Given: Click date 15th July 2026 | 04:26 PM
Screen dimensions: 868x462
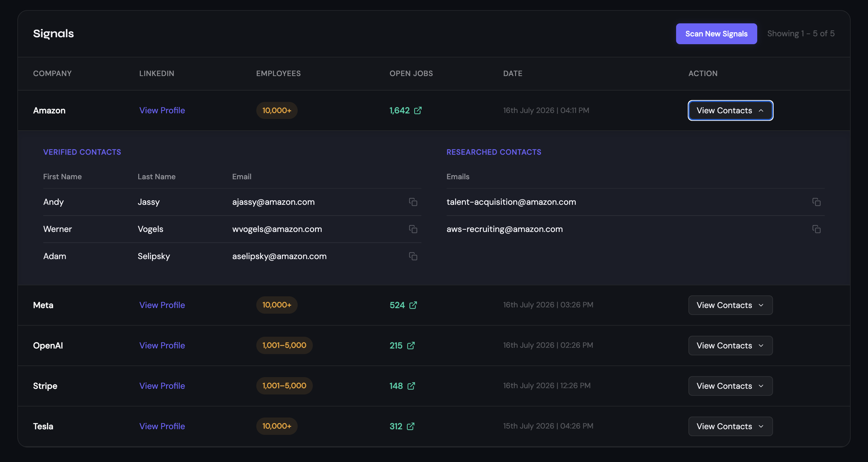Looking at the screenshot, I should click(548, 426).
